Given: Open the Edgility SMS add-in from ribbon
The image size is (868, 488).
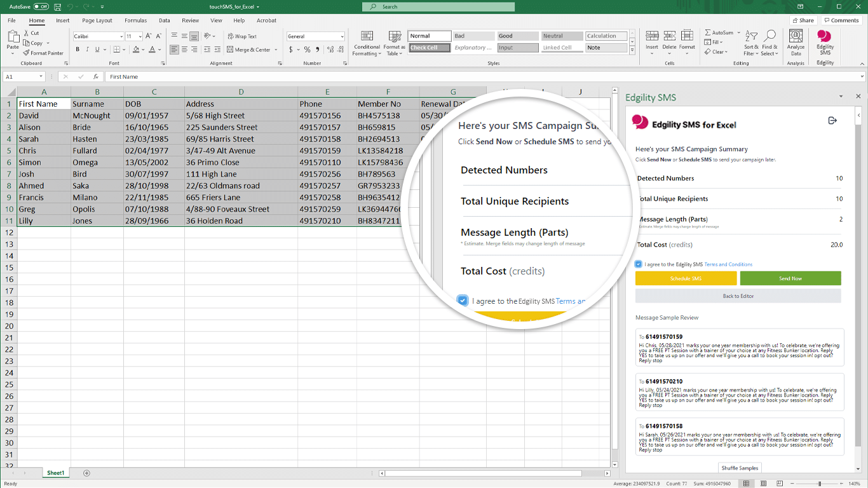Looking at the screenshot, I should 825,43.
